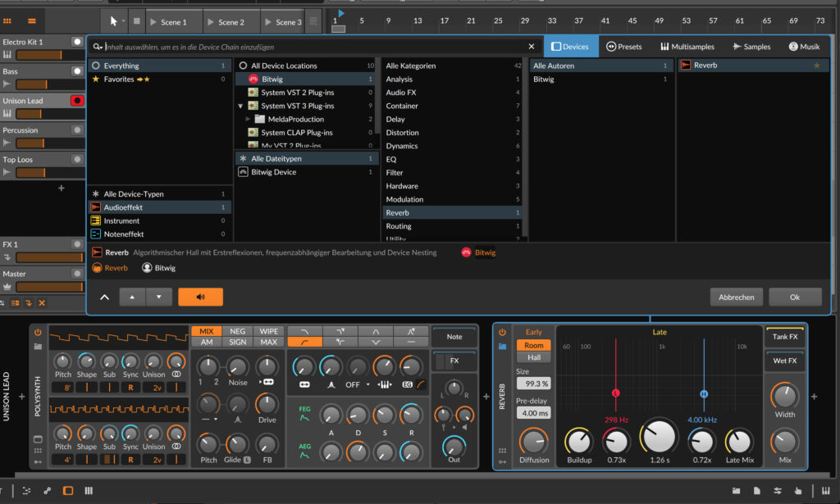The height and width of the screenshot is (504, 840).
Task: Click the add track plus icon
Action: click(61, 188)
